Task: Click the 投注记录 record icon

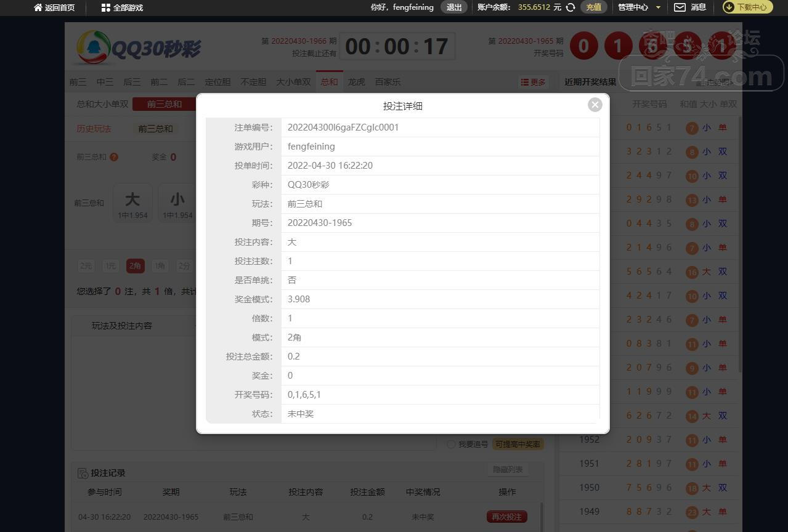Action: tap(83, 473)
